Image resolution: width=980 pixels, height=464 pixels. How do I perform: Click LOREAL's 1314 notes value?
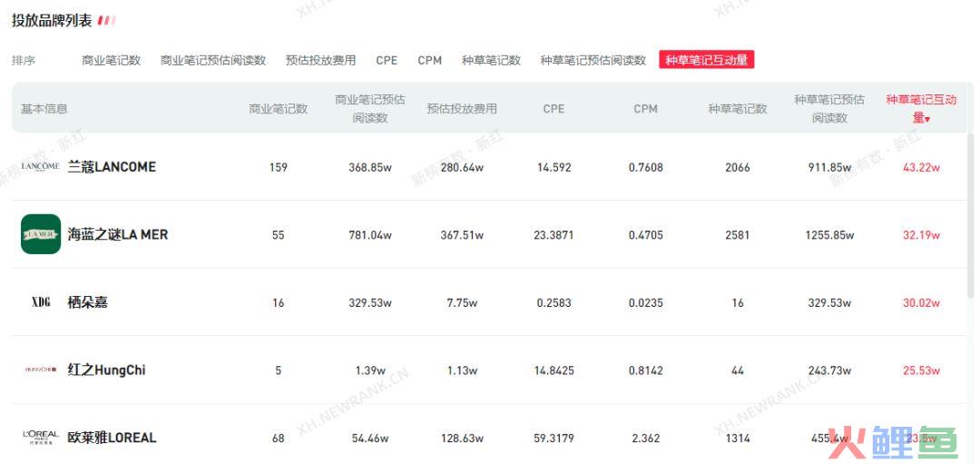(x=738, y=438)
